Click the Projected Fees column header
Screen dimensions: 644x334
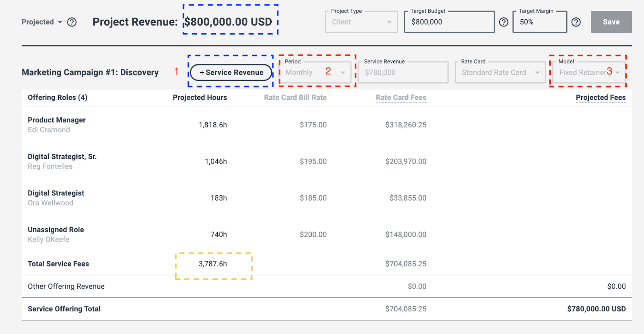click(601, 98)
